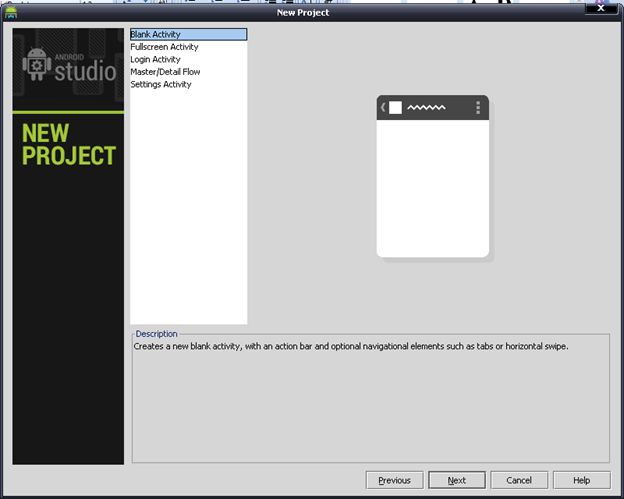The width and height of the screenshot is (624, 499).
Task: Cancel the New Project wizard
Action: click(x=519, y=480)
